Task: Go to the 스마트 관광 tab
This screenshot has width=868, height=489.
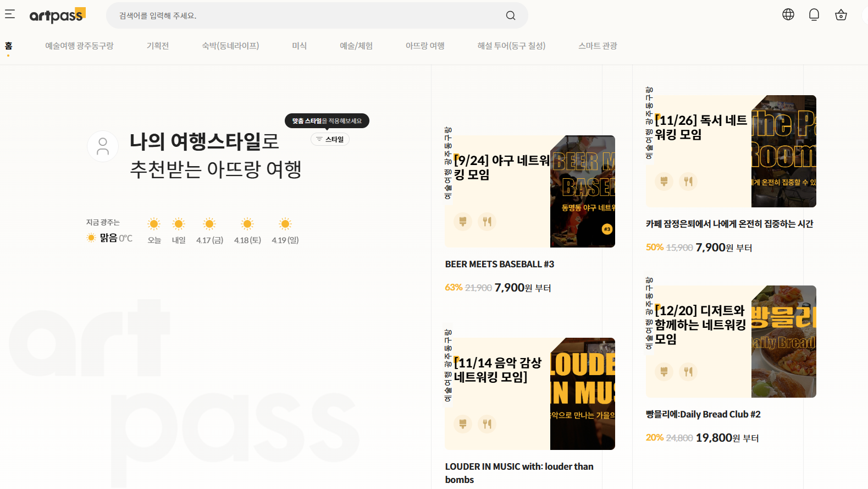Action: 598,46
